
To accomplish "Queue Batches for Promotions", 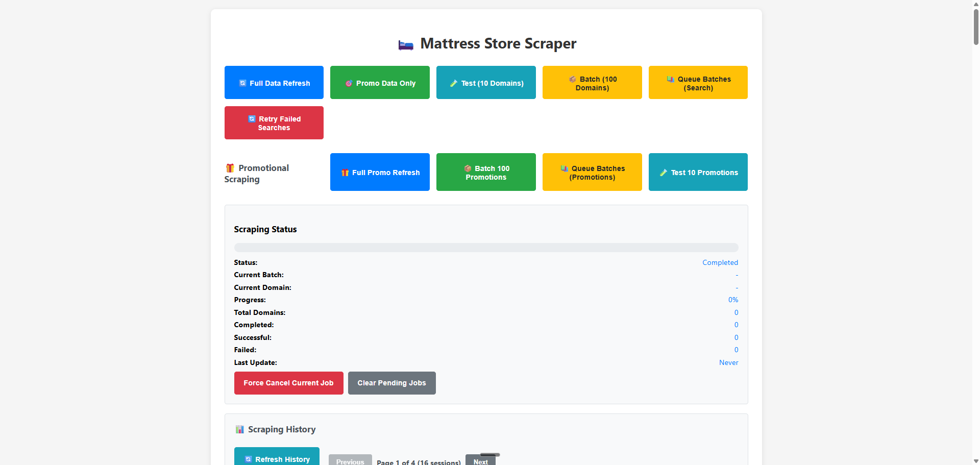I will click(x=592, y=172).
